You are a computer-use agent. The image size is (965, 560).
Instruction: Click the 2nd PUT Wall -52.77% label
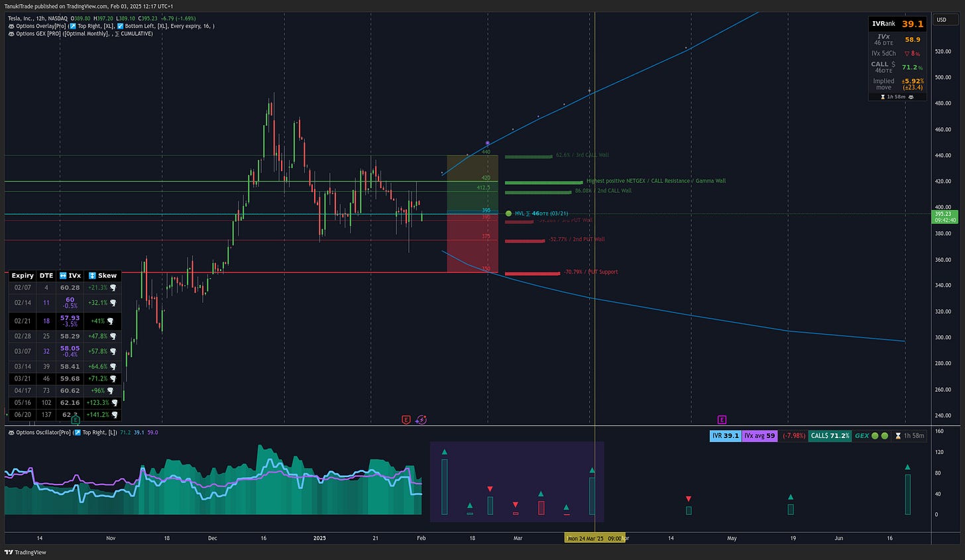(x=577, y=239)
